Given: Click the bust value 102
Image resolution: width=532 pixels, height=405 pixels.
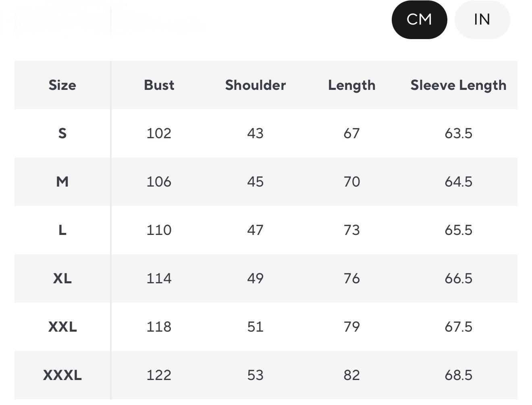Looking at the screenshot, I should tap(159, 133).
